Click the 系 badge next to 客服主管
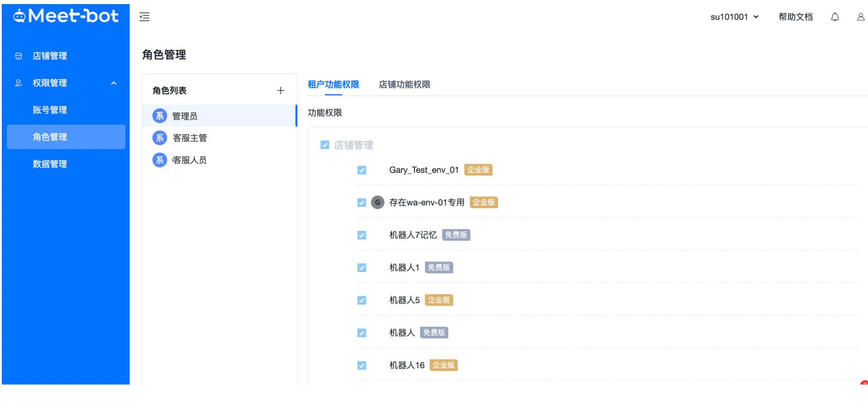Screen dimensions: 868x408 [x=160, y=138]
